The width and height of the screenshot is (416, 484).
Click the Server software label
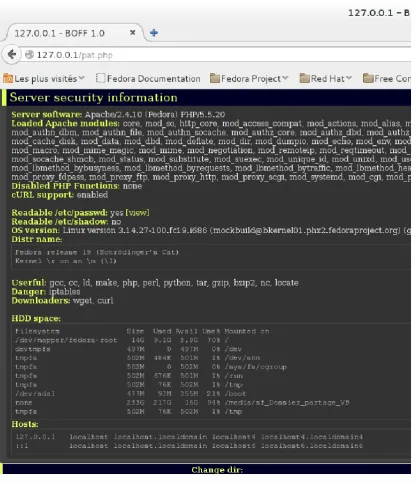coord(47,115)
